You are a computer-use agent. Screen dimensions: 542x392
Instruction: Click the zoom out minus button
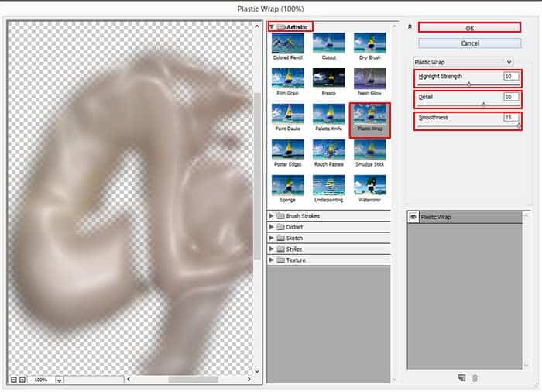14,380
